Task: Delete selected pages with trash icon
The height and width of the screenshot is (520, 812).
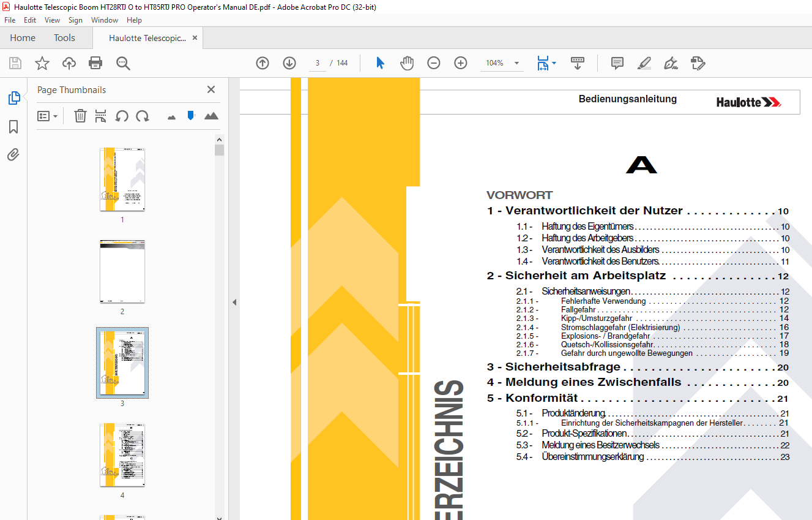Action: (x=80, y=116)
